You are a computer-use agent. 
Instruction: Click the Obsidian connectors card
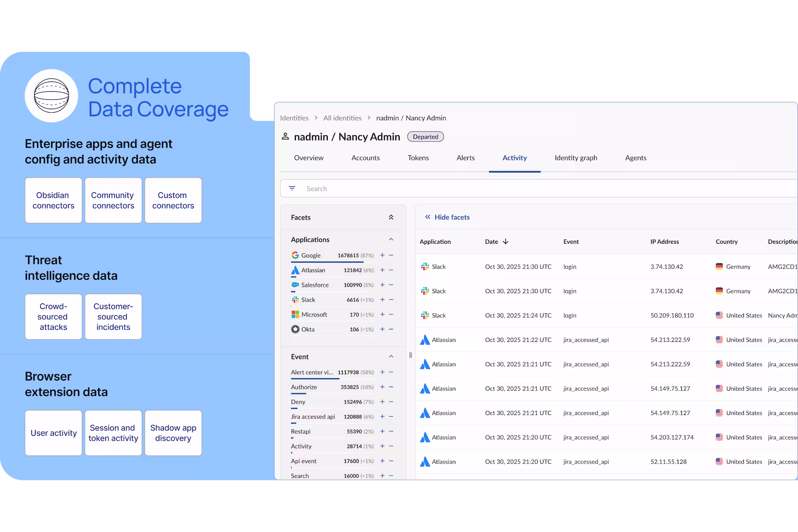coord(53,200)
